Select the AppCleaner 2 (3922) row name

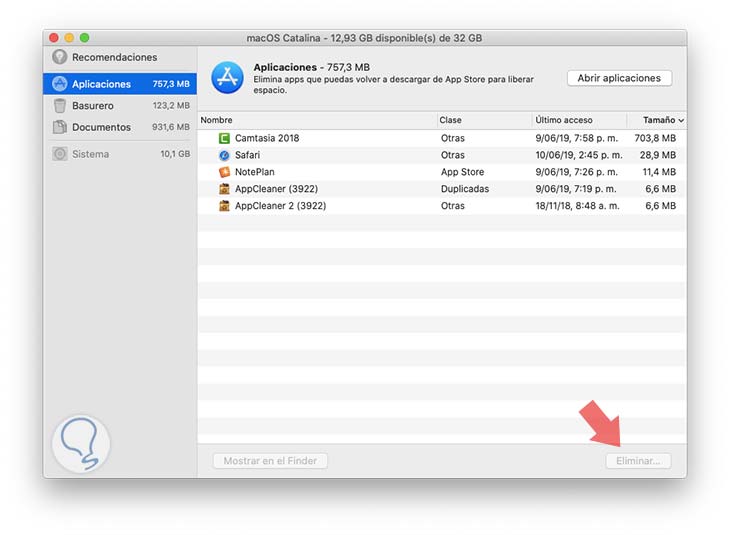click(280, 205)
